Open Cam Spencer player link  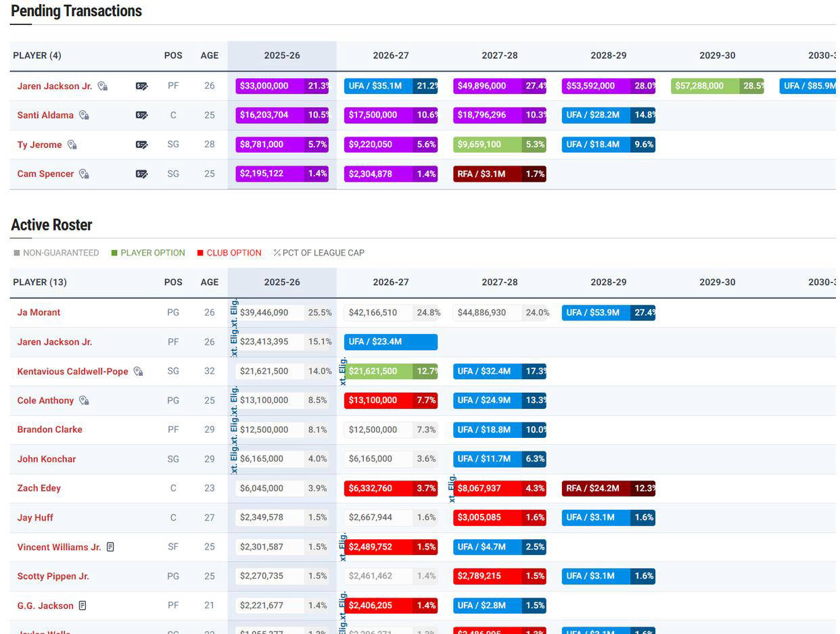pyautogui.click(x=45, y=174)
